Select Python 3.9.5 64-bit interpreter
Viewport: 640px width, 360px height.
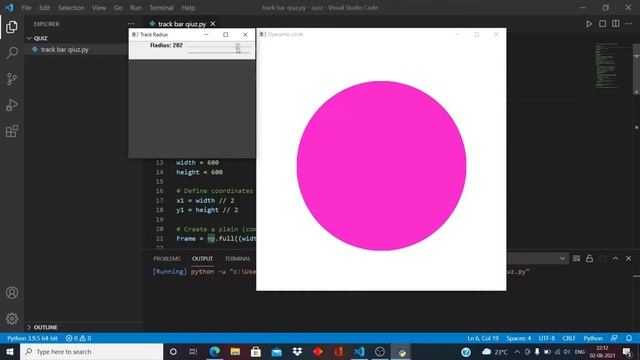pos(32,338)
